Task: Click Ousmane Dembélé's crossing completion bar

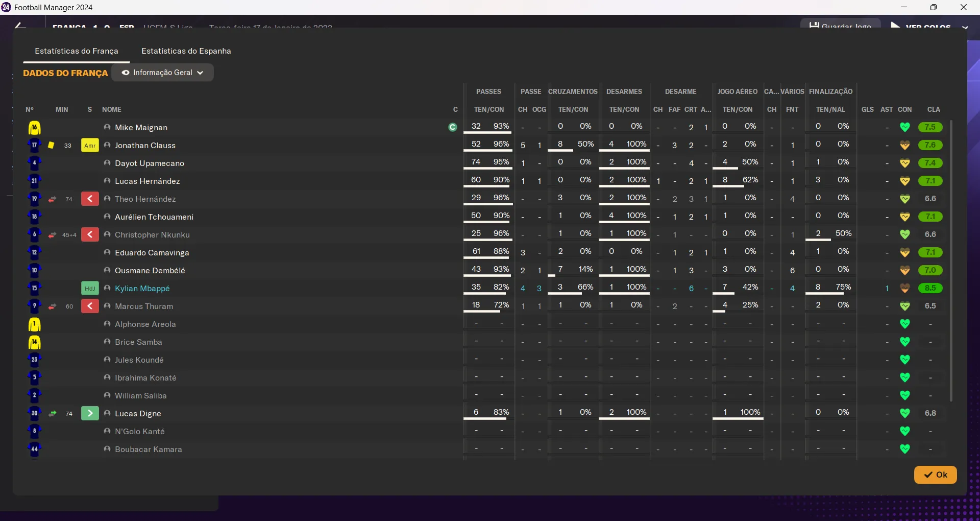Action: click(573, 276)
